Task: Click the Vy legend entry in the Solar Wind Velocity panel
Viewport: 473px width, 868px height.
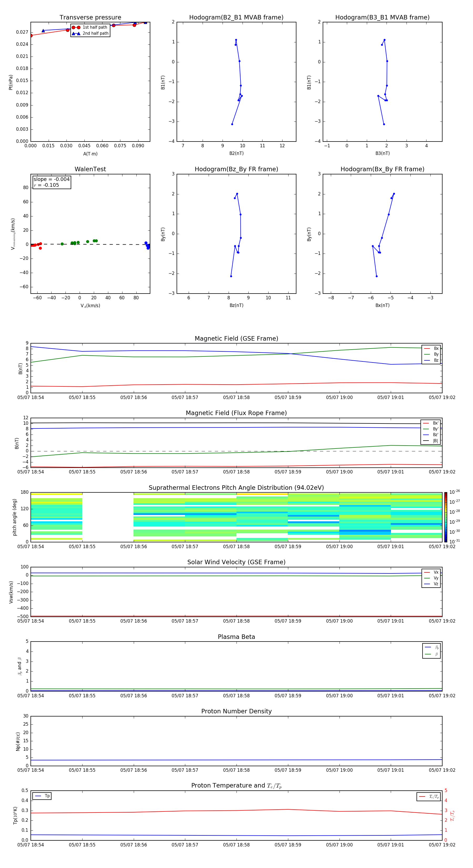Action: point(431,578)
